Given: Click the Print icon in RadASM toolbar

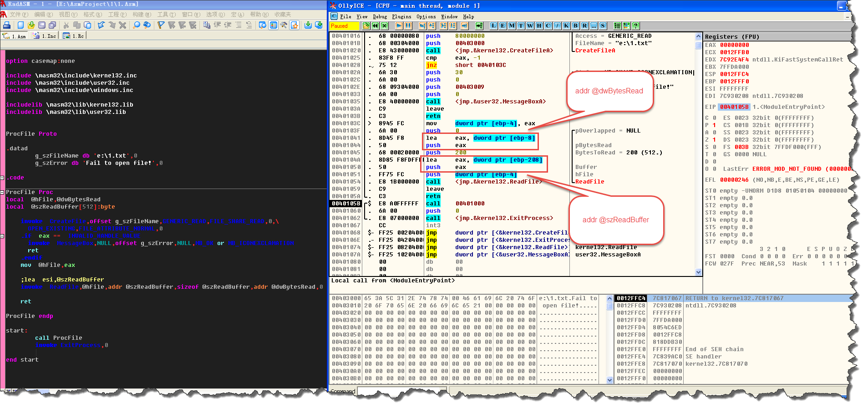Looking at the screenshot, I should click(x=7, y=25).
